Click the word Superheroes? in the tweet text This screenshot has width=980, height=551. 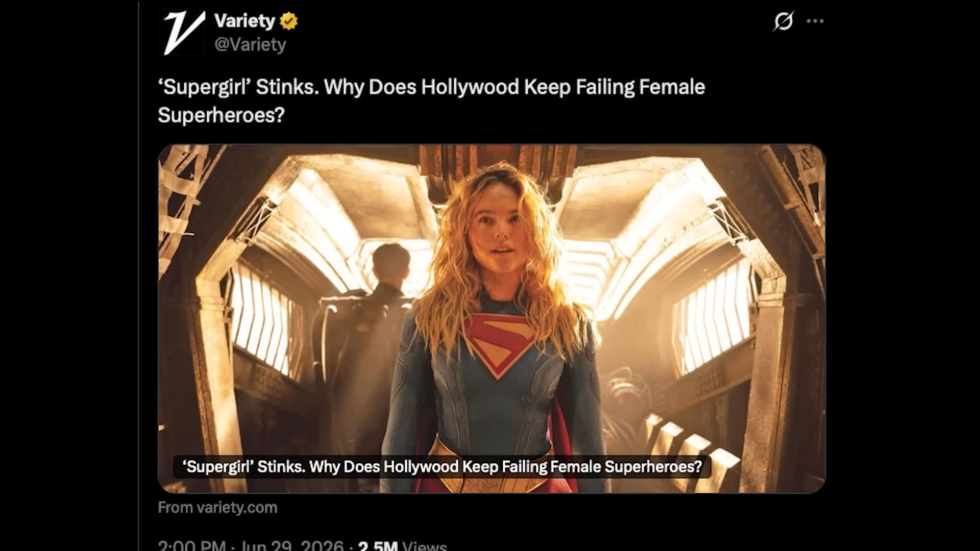(221, 115)
